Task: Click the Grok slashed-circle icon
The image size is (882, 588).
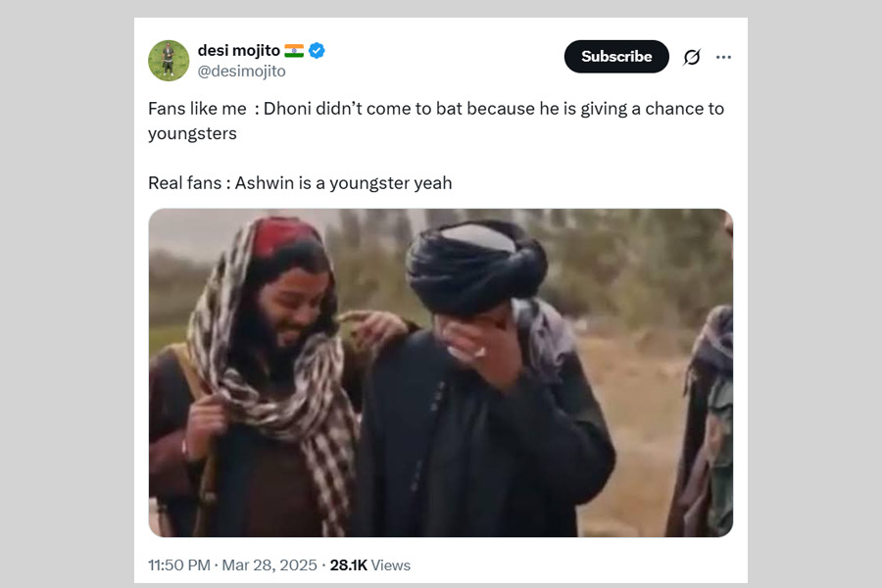Action: coord(692,57)
